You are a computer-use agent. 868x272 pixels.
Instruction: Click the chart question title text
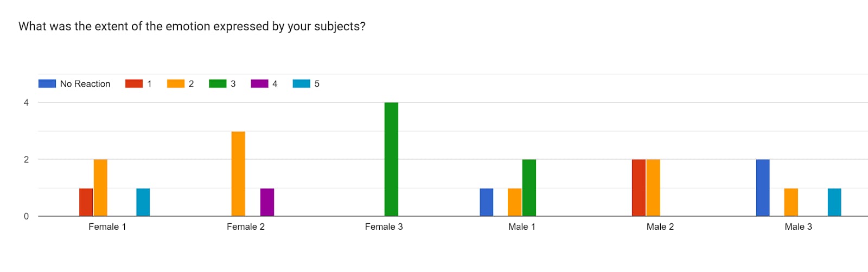[x=192, y=27]
